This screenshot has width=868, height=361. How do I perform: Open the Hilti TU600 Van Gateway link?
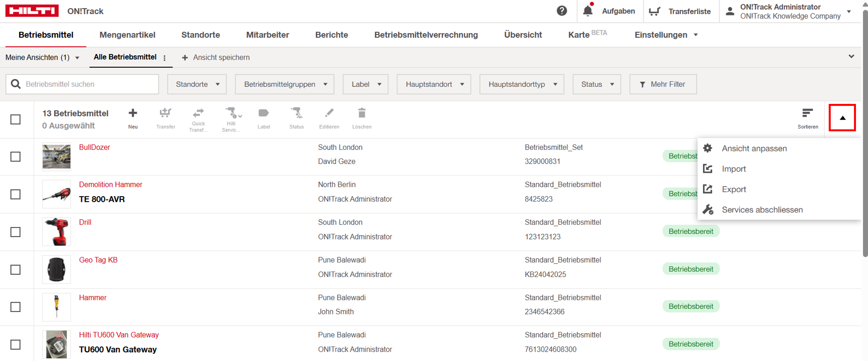click(x=119, y=335)
